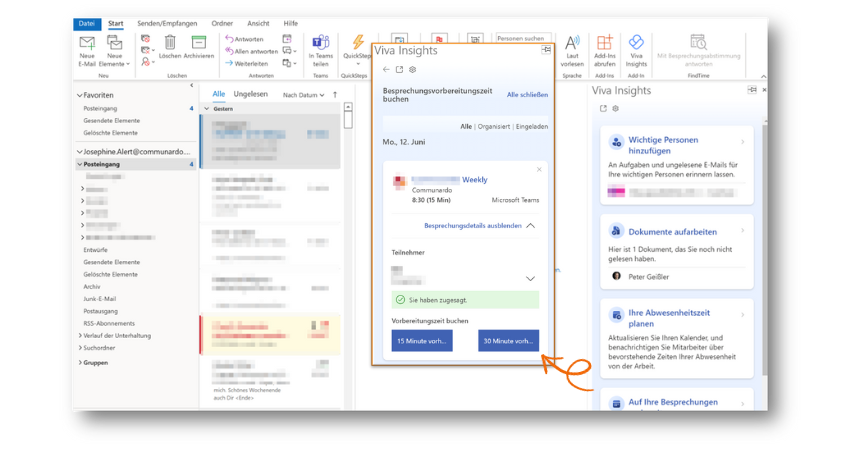
Task: Open the Nach Datum sort dropdown
Action: (x=303, y=95)
